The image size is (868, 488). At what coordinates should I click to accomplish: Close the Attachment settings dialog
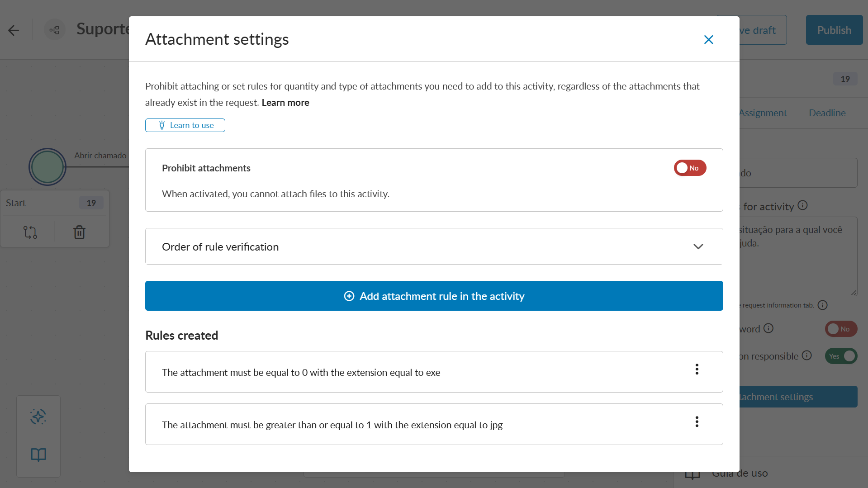tap(708, 40)
